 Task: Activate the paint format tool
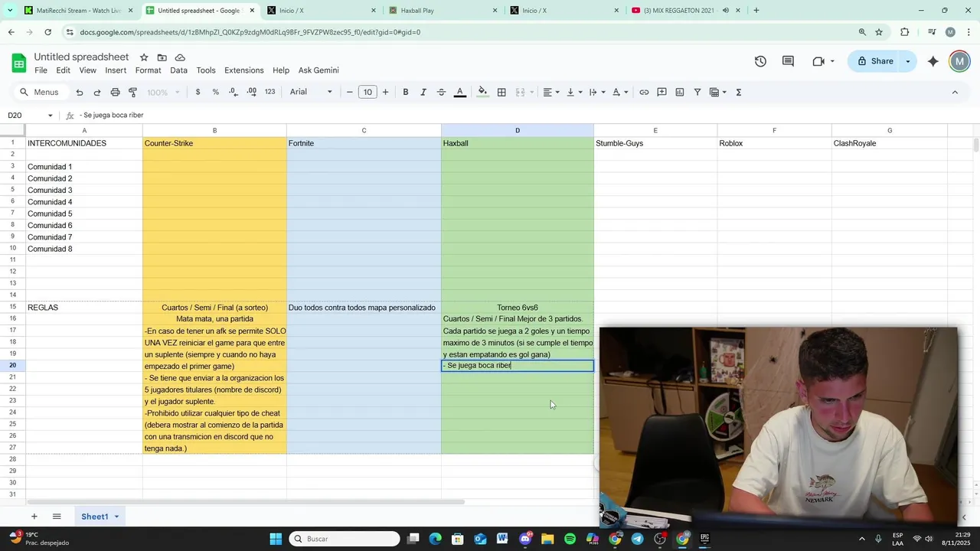(132, 92)
